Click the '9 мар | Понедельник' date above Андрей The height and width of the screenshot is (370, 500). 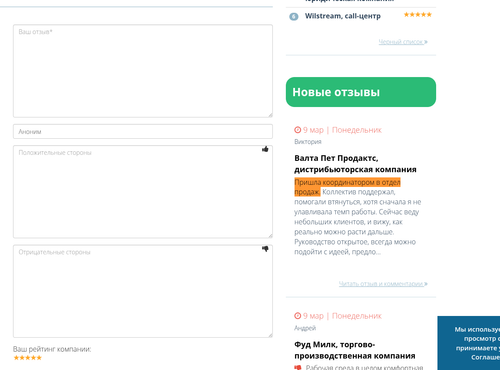[x=342, y=316]
